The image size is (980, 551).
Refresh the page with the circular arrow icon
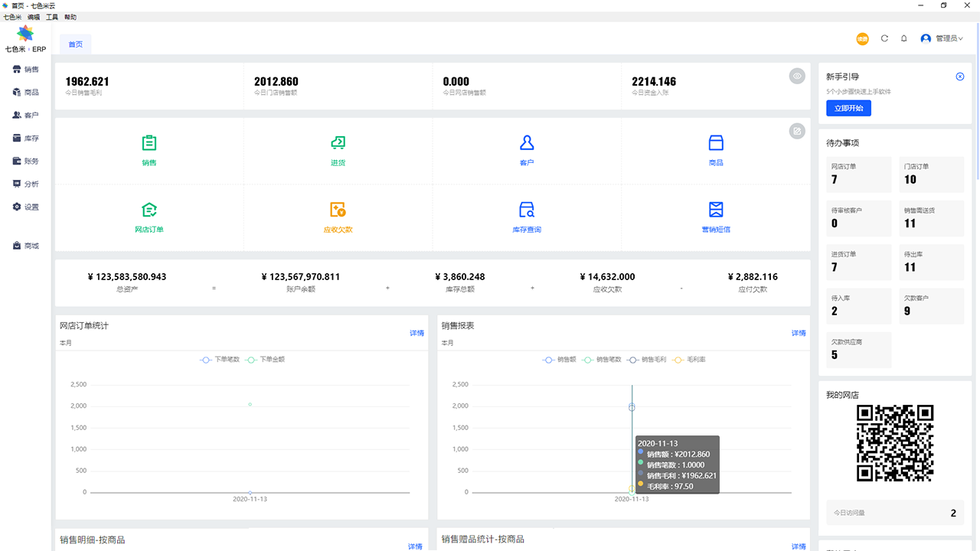(x=884, y=37)
